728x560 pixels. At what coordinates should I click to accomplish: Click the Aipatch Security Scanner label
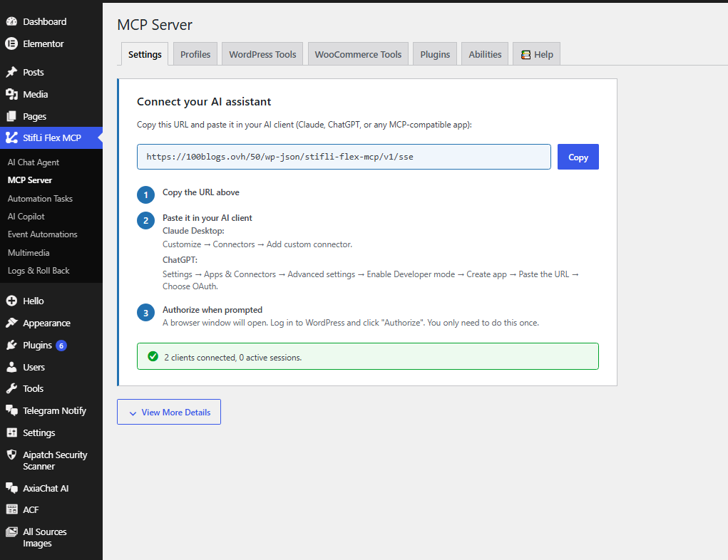[55, 461]
